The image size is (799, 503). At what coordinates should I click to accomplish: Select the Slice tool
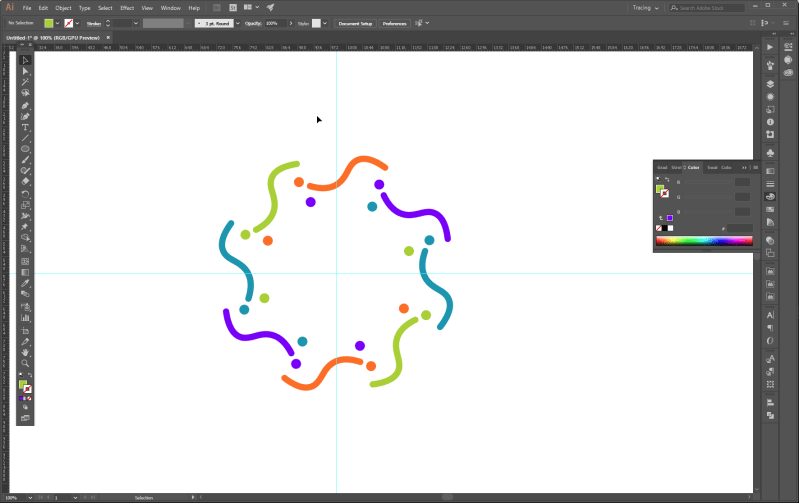coord(25,341)
